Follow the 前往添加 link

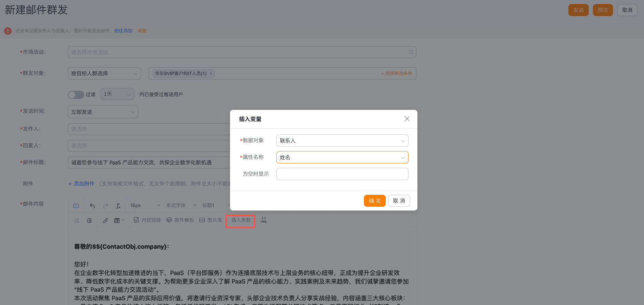pos(123,31)
